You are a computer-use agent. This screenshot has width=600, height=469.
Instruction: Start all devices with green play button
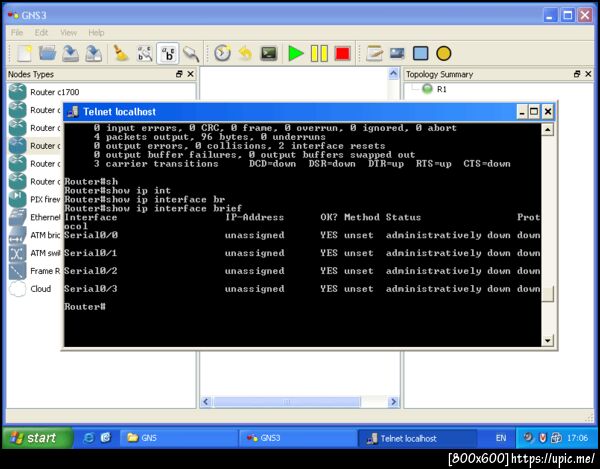click(x=295, y=53)
